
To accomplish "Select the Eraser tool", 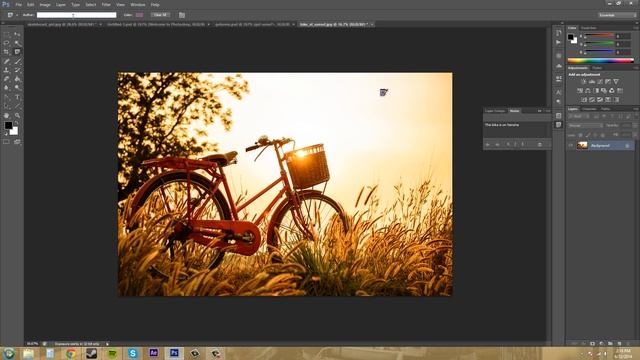I will click(x=7, y=79).
